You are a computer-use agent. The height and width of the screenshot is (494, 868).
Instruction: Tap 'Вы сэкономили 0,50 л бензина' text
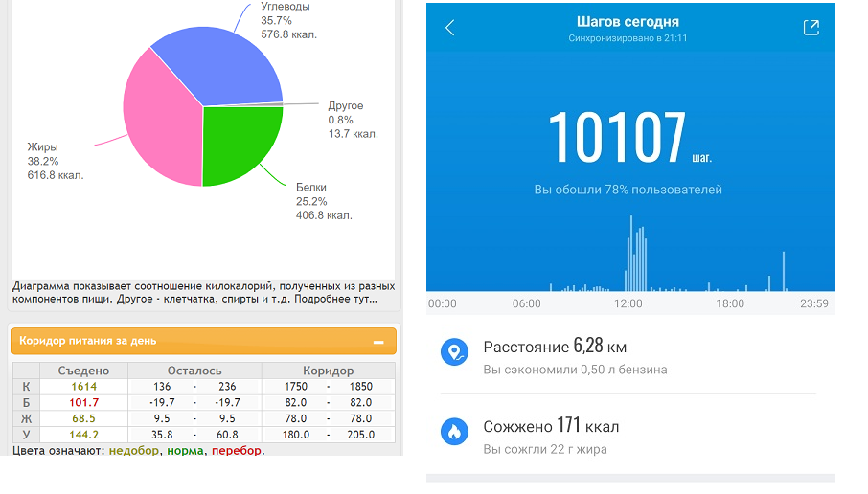pyautogui.click(x=575, y=370)
